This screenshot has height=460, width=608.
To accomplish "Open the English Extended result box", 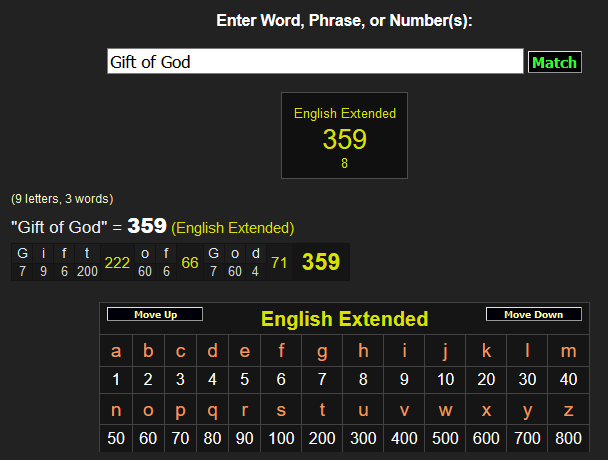I will [344, 135].
